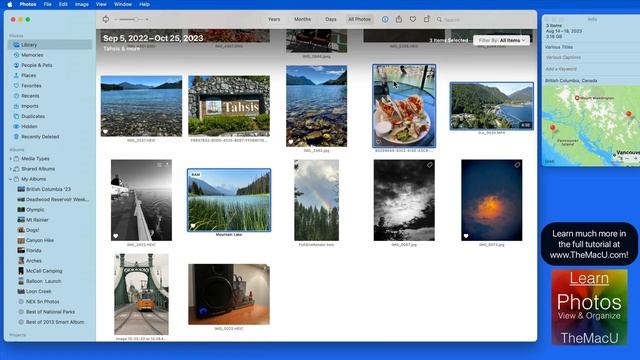Select the orange tram bridge photo

click(x=141, y=294)
